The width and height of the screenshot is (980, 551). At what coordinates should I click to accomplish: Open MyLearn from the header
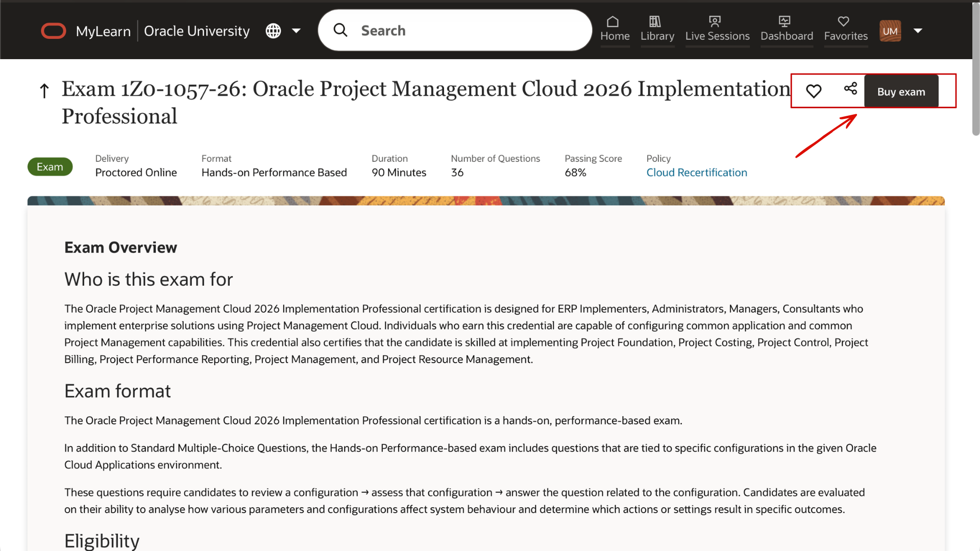coord(104,31)
